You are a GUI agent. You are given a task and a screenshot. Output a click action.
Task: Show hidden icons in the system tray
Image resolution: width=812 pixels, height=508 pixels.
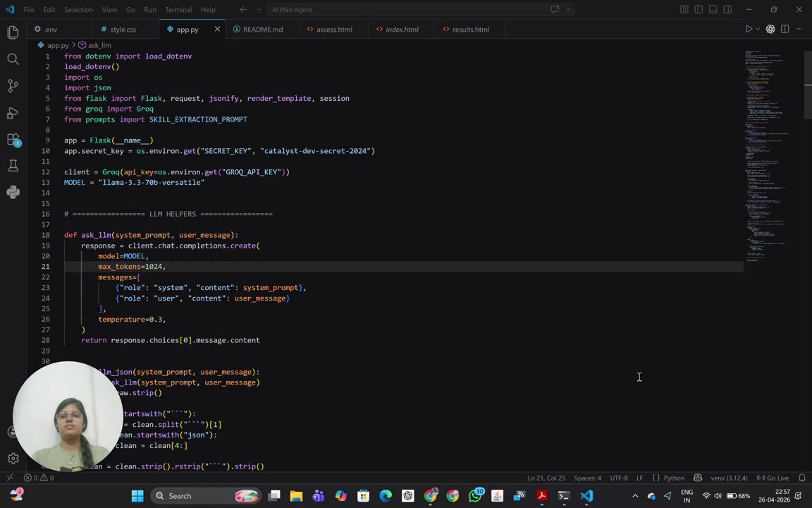click(x=635, y=495)
